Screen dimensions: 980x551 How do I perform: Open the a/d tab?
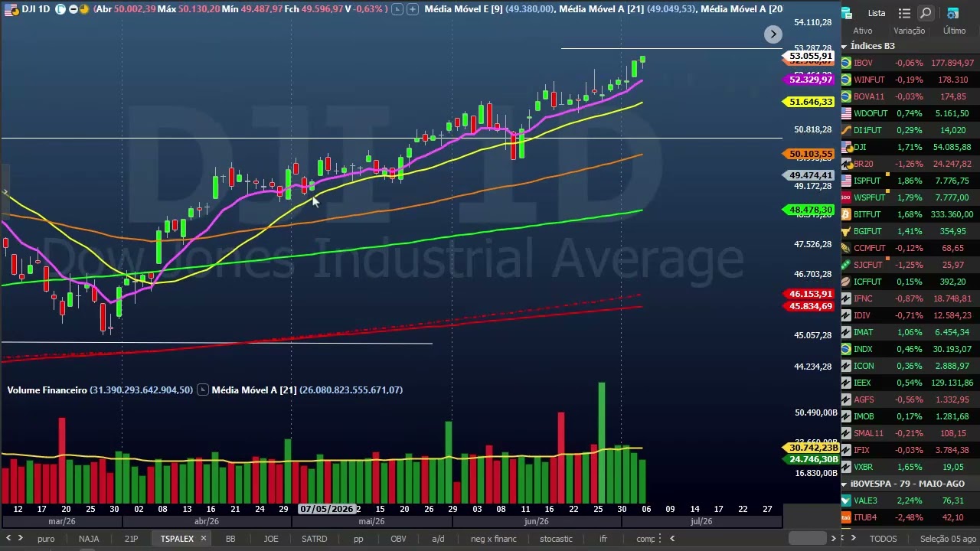pos(438,539)
